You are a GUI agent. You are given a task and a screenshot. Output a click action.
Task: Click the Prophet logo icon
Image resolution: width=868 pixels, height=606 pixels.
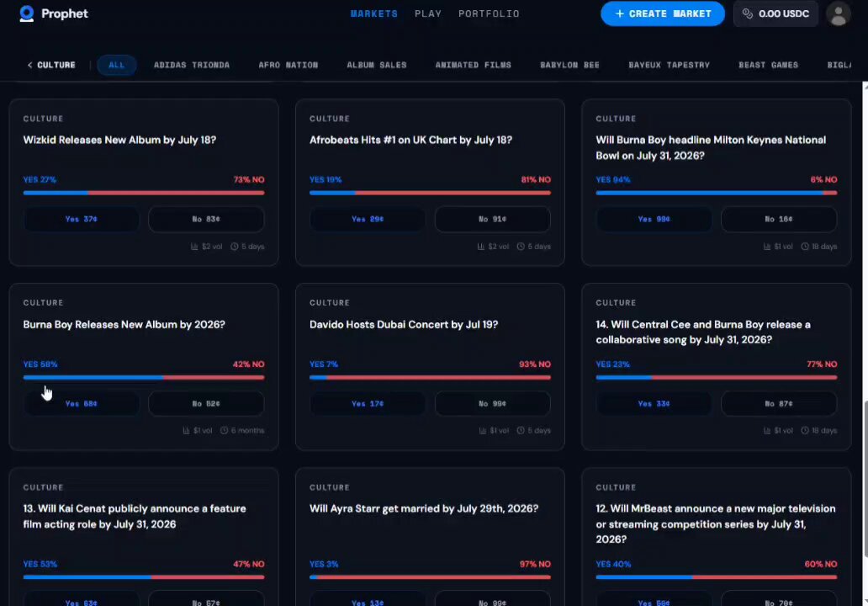(27, 13)
